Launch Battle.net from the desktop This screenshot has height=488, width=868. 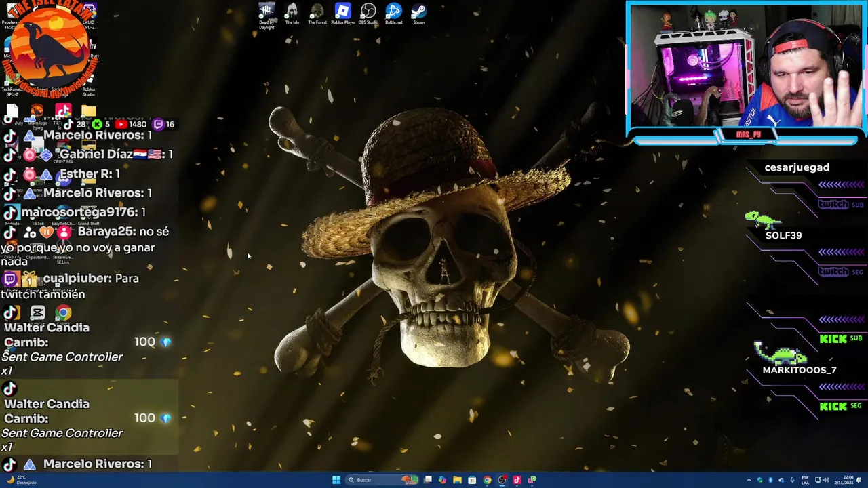[x=393, y=15]
